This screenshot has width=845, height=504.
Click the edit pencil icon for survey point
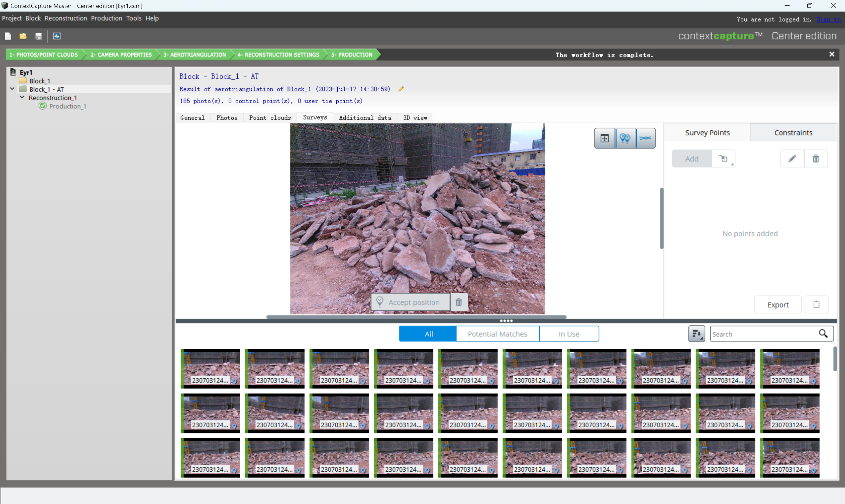(x=792, y=158)
